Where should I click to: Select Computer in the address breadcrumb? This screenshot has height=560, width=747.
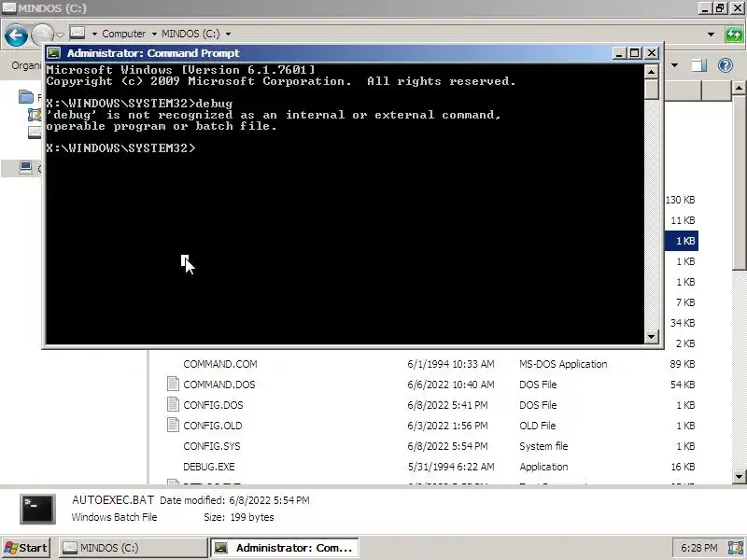pos(124,34)
